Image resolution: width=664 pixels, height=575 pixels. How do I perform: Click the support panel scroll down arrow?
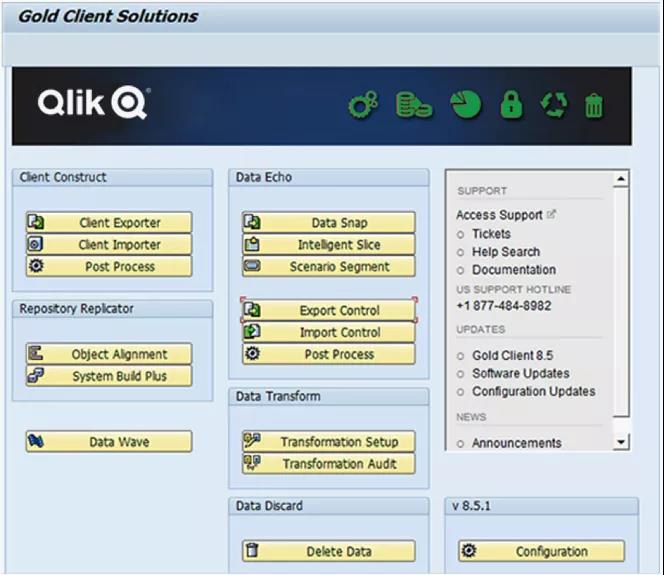coord(621,442)
